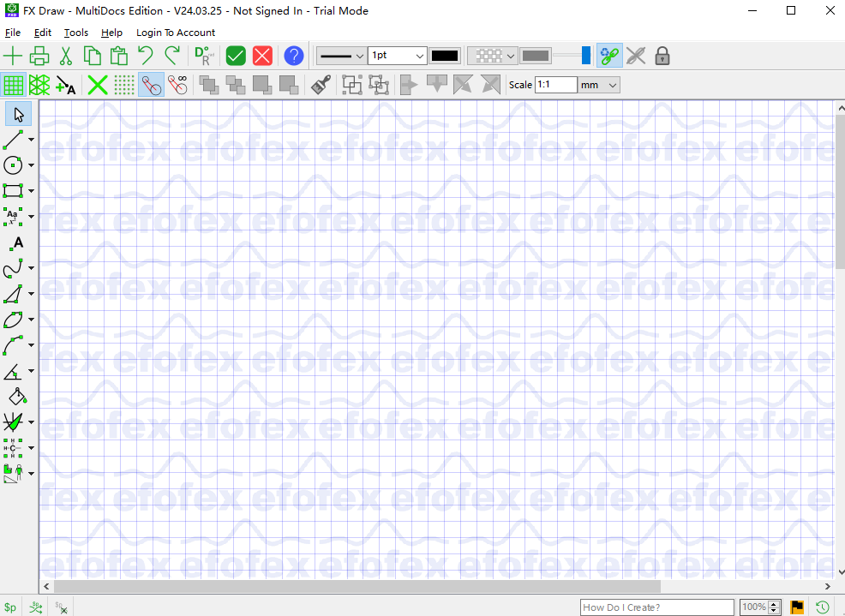Viewport: 845px width, 616px height.
Task: Expand the line tool options arrow
Action: click(x=31, y=140)
